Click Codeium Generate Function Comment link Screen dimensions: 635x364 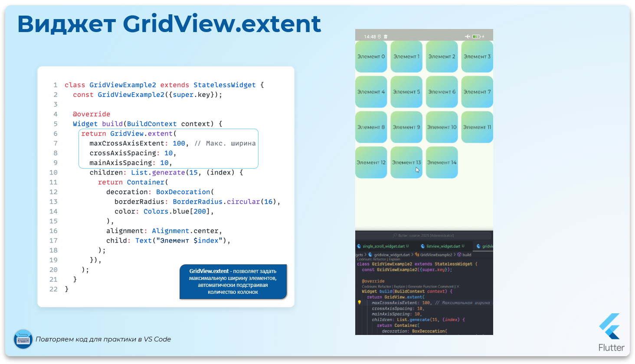[431, 286]
